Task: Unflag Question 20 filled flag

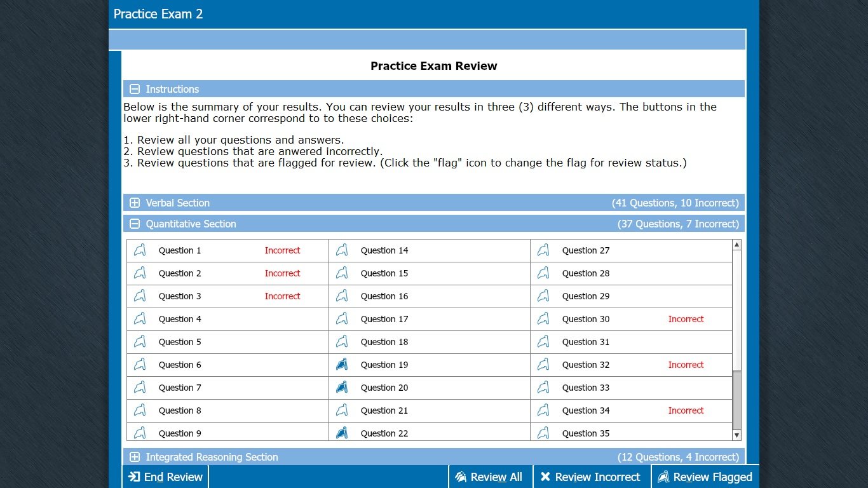Action: coord(342,388)
